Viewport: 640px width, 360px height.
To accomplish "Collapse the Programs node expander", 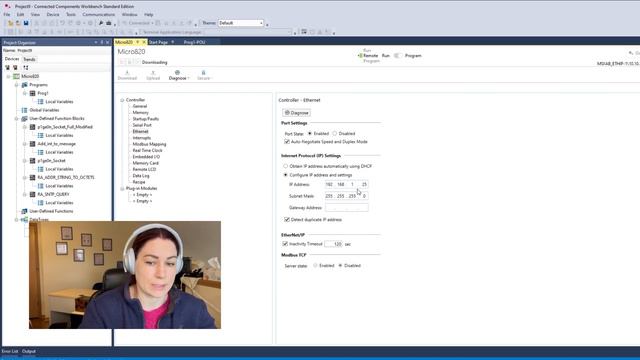I will click(17, 85).
